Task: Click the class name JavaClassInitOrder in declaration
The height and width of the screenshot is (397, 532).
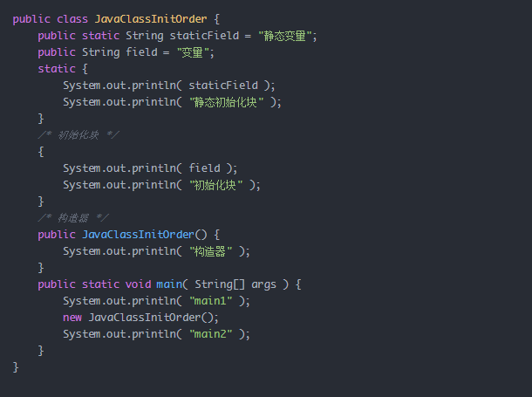Action: pyautogui.click(x=151, y=19)
